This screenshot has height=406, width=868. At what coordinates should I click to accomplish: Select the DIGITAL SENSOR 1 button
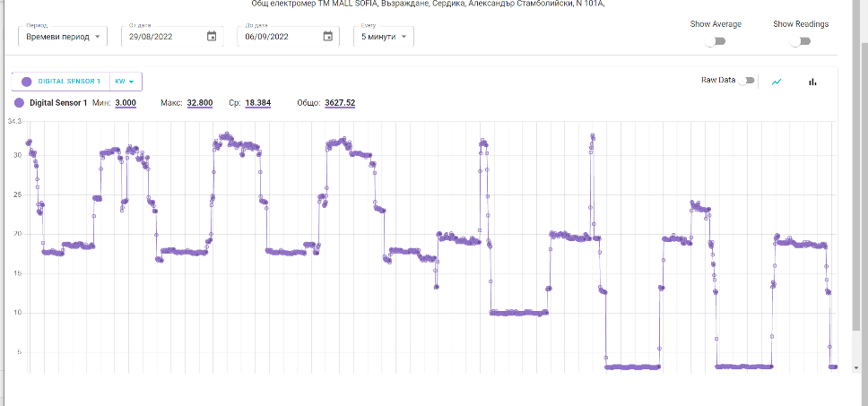tap(61, 82)
